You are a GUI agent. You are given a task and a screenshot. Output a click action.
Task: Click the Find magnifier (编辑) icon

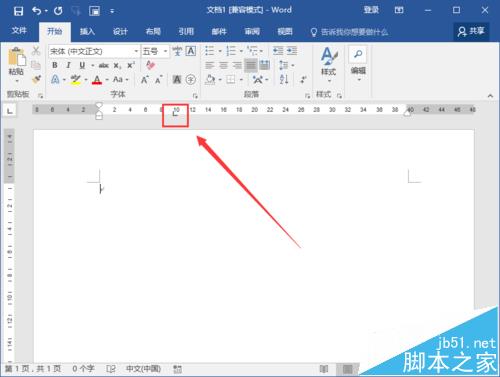click(x=358, y=54)
